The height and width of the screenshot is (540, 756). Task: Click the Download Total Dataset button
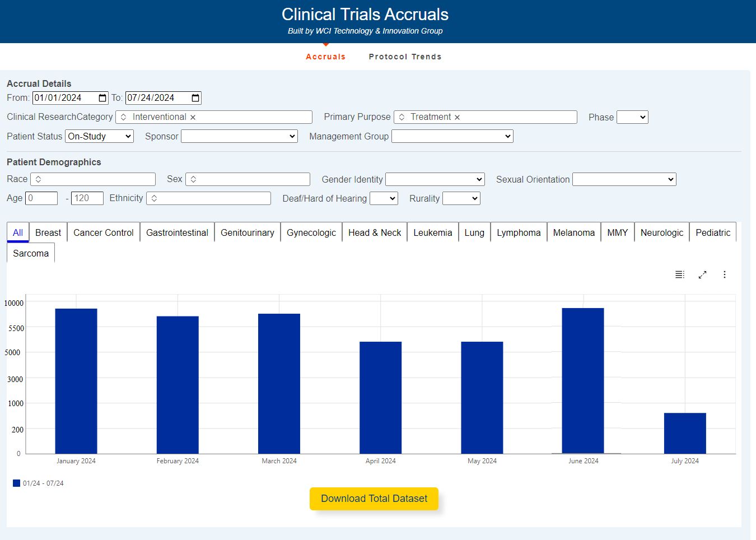(374, 499)
